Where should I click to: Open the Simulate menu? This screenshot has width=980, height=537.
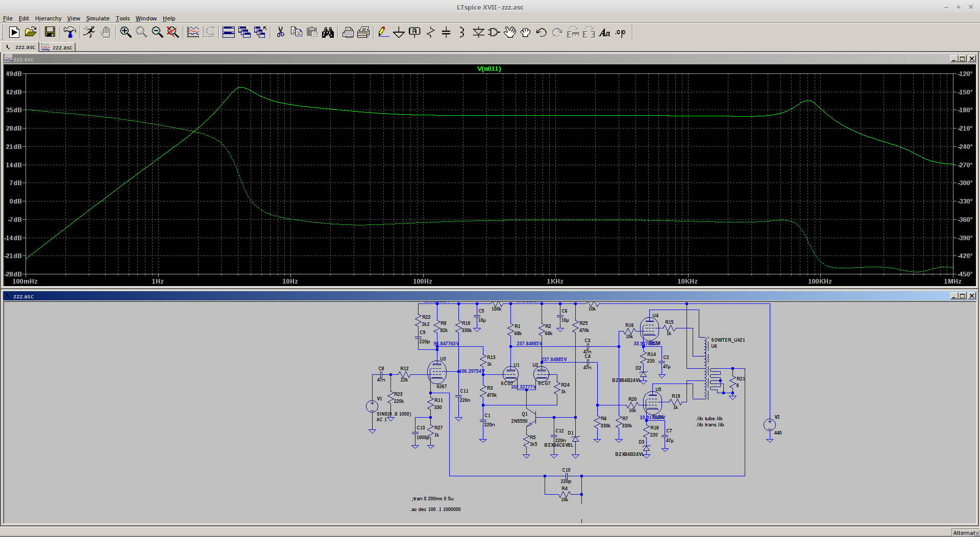coord(97,18)
